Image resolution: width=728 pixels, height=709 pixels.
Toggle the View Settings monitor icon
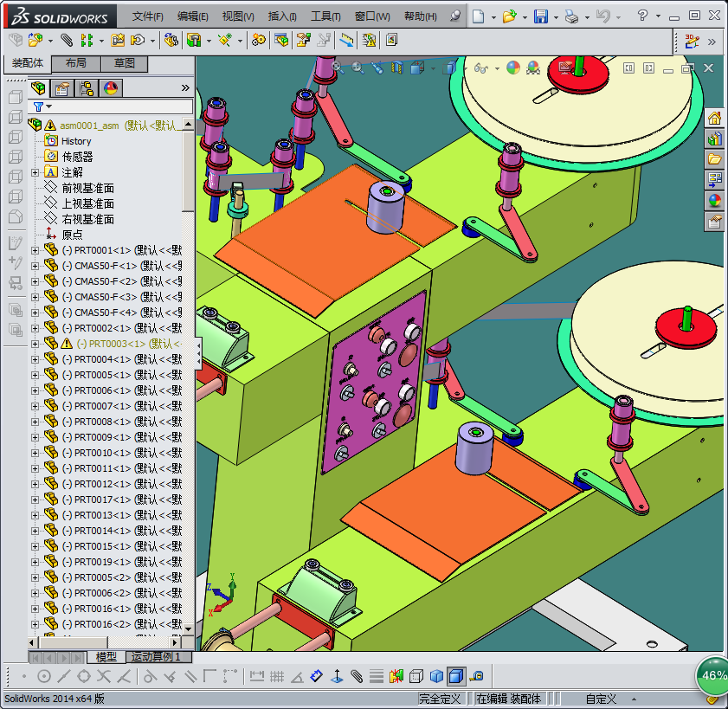tap(565, 68)
